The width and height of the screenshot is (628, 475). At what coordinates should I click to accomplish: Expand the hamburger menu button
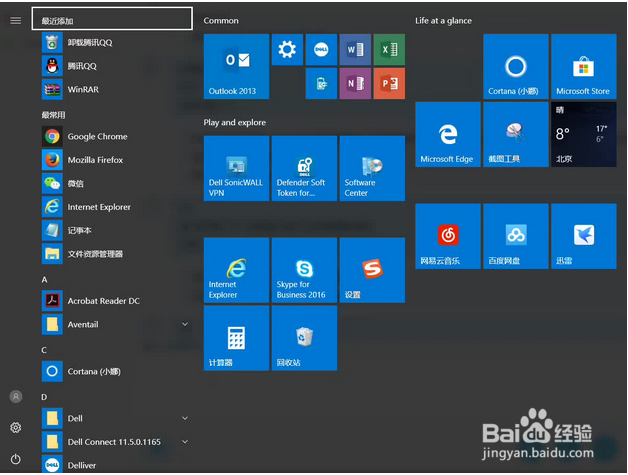tap(16, 20)
